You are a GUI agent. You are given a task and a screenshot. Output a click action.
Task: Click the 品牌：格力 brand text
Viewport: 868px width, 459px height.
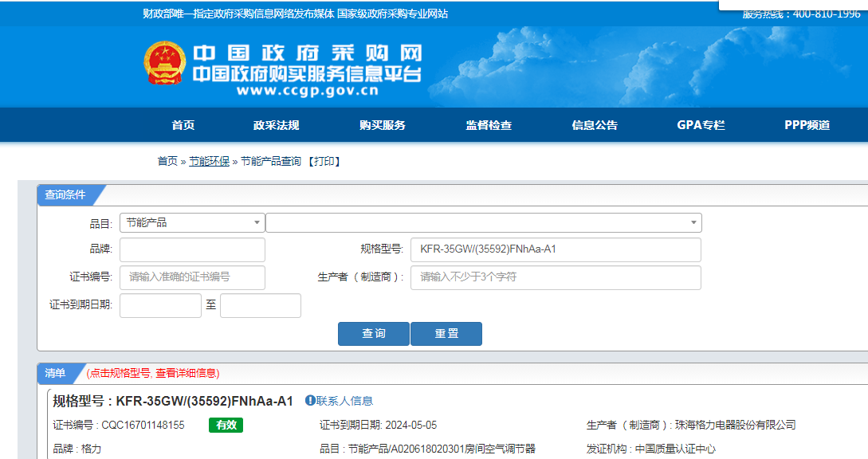pyautogui.click(x=77, y=449)
